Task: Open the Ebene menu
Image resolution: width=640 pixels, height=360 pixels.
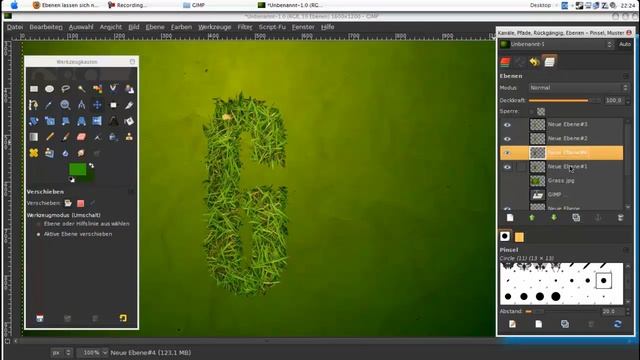Action: point(155,27)
